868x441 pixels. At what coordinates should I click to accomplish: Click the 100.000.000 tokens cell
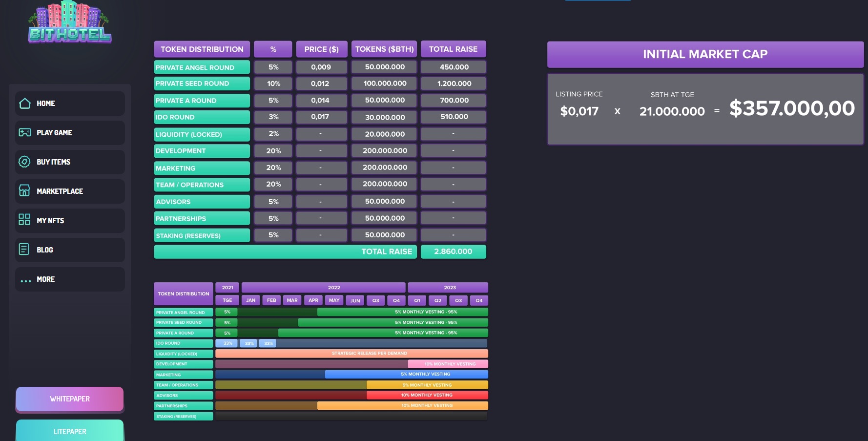tap(384, 84)
